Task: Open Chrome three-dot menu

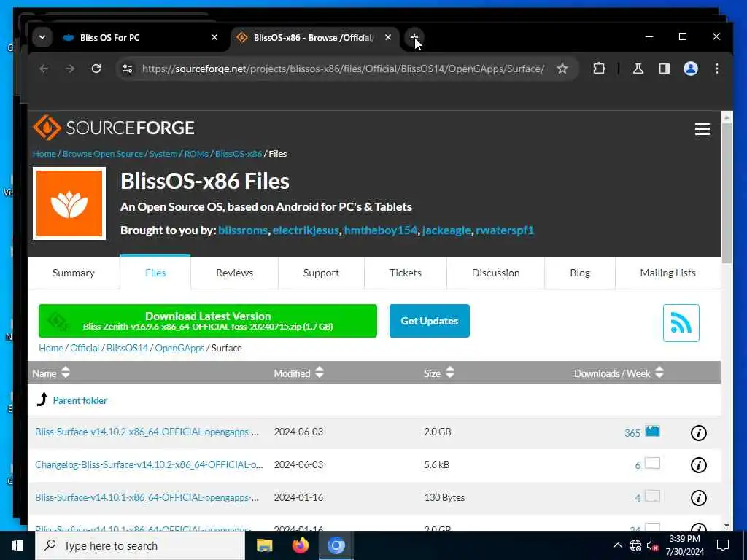Action: coord(716,69)
